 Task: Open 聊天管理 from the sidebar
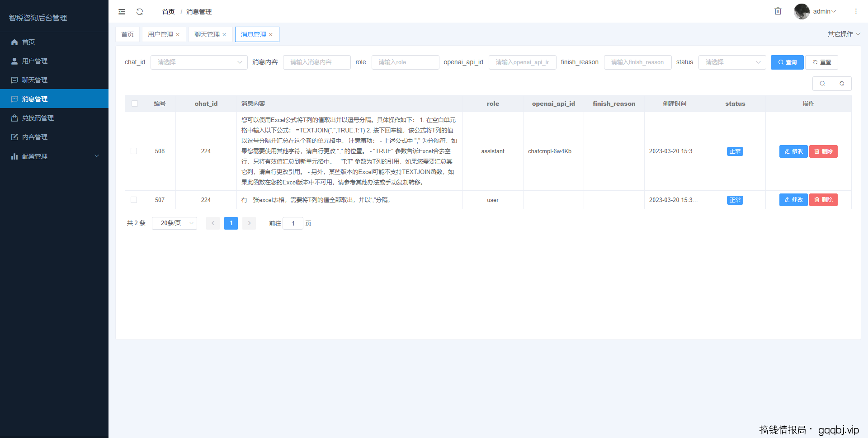coord(35,80)
